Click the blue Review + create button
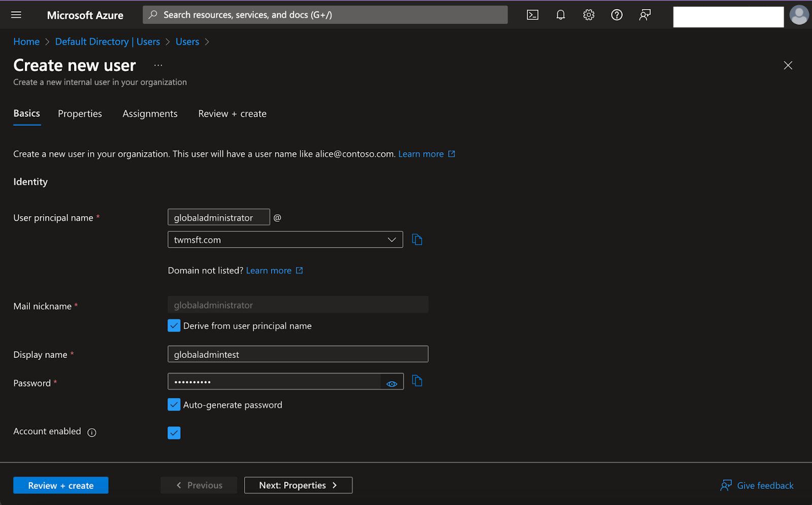Screen dimensions: 812x505 coord(61,485)
